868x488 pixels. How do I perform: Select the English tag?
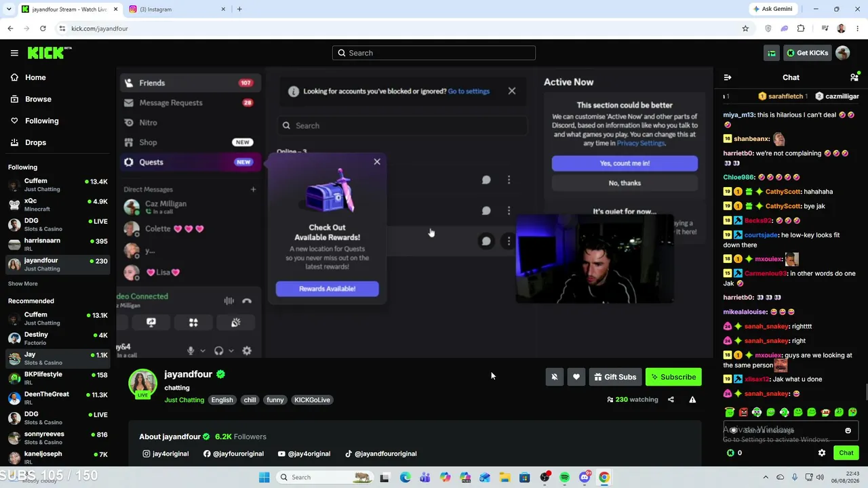tap(222, 400)
